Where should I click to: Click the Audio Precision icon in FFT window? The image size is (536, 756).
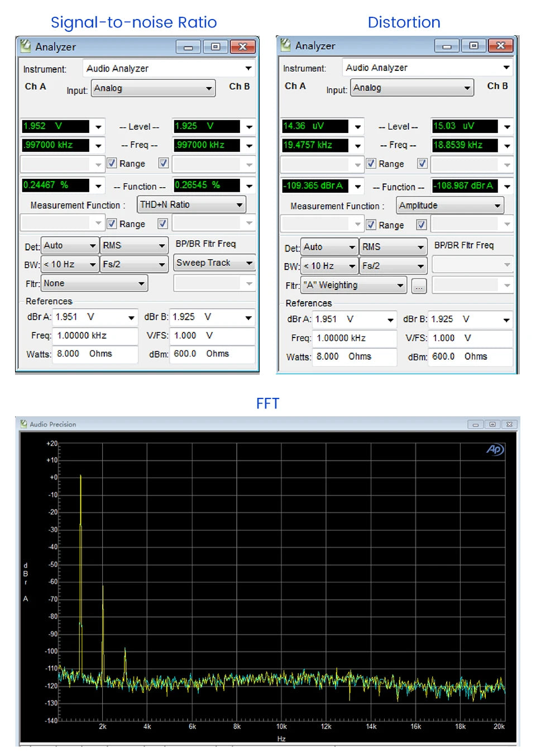coord(24,424)
